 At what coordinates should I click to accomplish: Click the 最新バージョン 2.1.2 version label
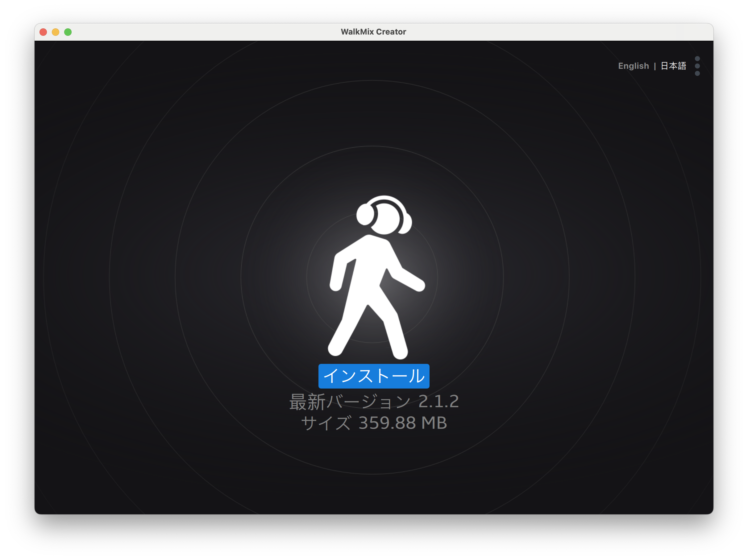[x=374, y=401]
